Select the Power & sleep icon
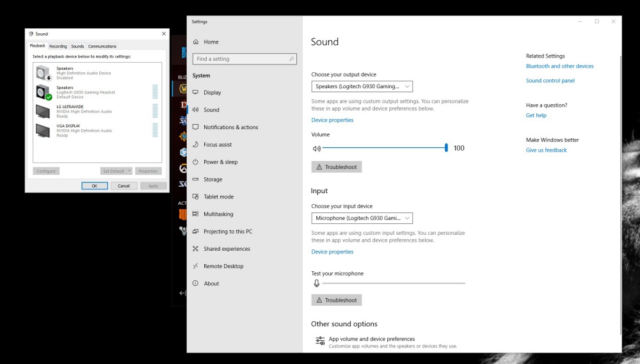The image size is (640, 364). click(195, 162)
